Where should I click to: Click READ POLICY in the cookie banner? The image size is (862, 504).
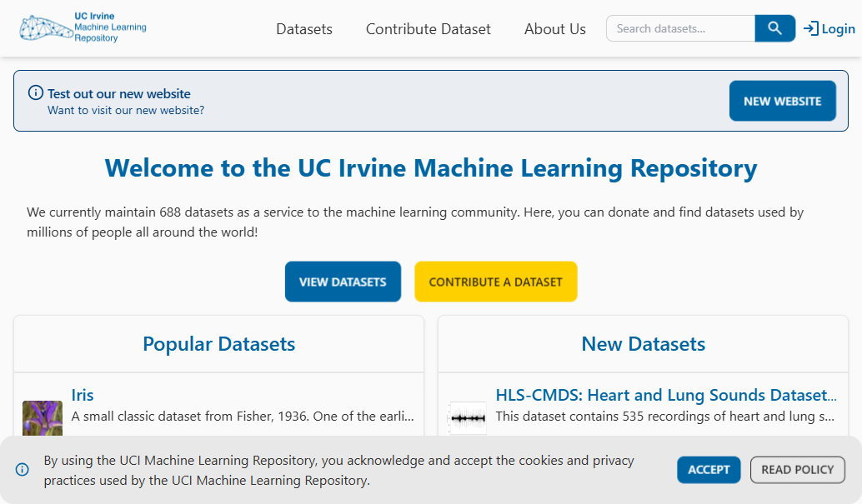click(x=797, y=469)
